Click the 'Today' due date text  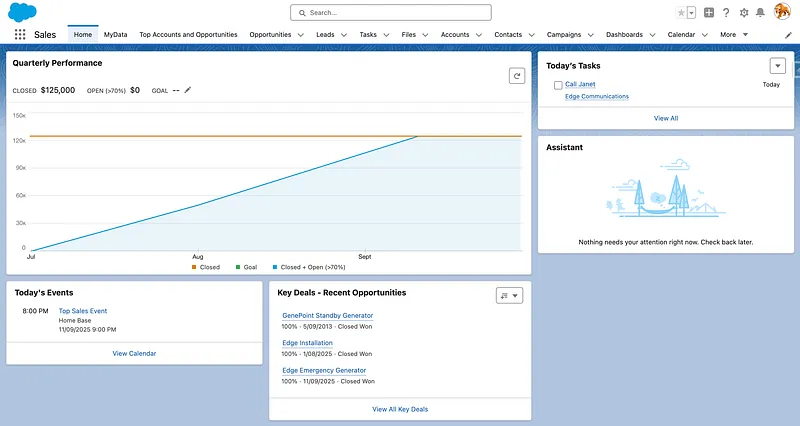tap(771, 85)
